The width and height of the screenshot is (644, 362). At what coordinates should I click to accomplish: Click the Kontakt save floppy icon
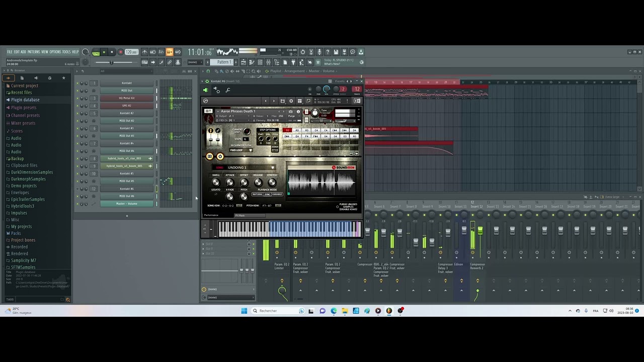click(x=283, y=101)
